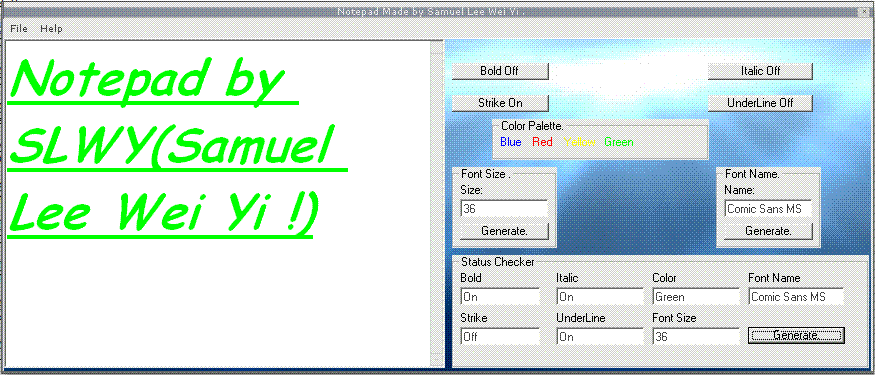Click Generate under Font Size box
This screenshot has height=375, width=875.
tap(504, 231)
